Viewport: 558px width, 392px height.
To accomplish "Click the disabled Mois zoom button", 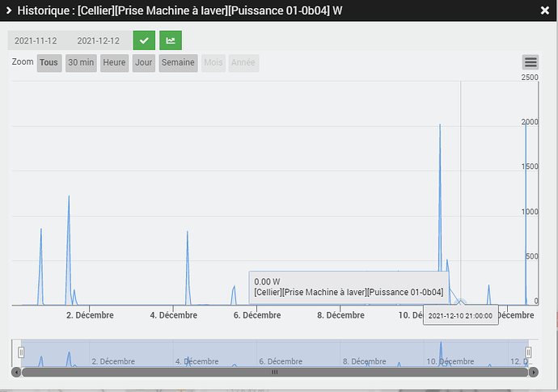I will [213, 62].
